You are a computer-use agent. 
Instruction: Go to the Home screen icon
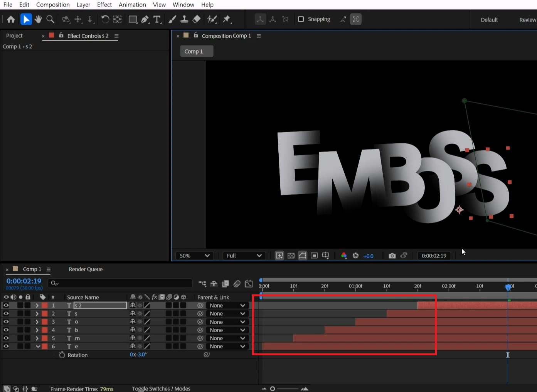[x=11, y=19]
